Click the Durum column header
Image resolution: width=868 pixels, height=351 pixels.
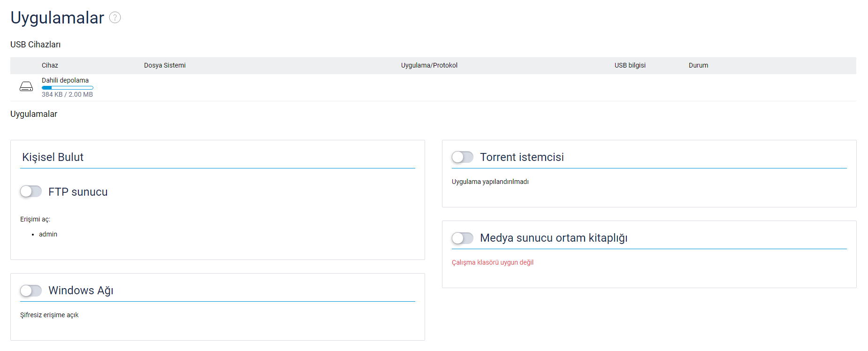698,65
